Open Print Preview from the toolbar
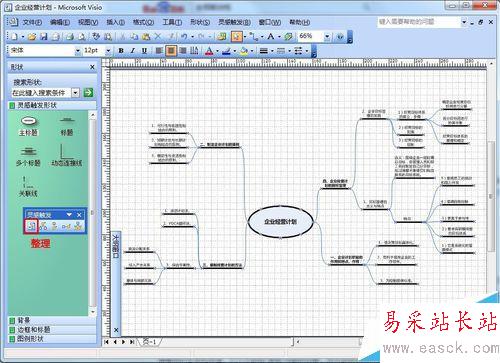Image resolution: width=500 pixels, height=363 pixels. [81, 36]
